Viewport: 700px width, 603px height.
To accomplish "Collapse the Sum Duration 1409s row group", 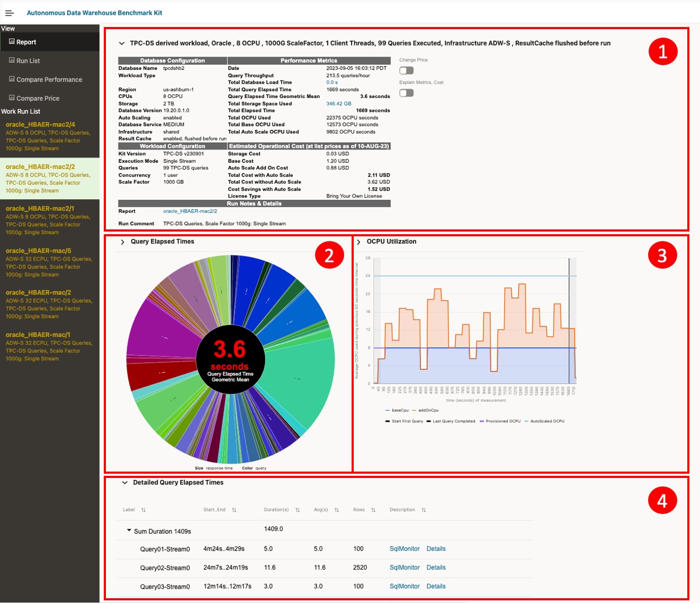I will [x=129, y=530].
